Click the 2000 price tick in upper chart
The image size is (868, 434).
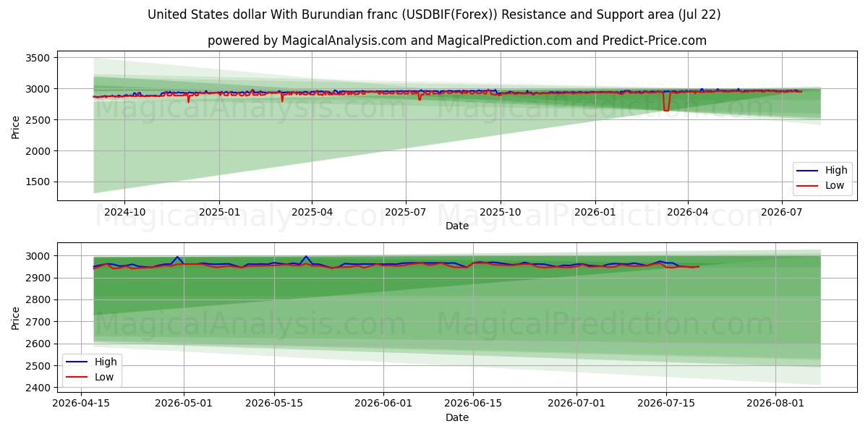pyautogui.click(x=38, y=151)
